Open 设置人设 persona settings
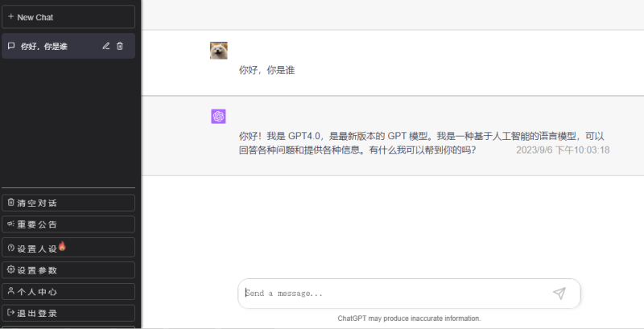The width and height of the screenshot is (644, 329). pos(68,248)
